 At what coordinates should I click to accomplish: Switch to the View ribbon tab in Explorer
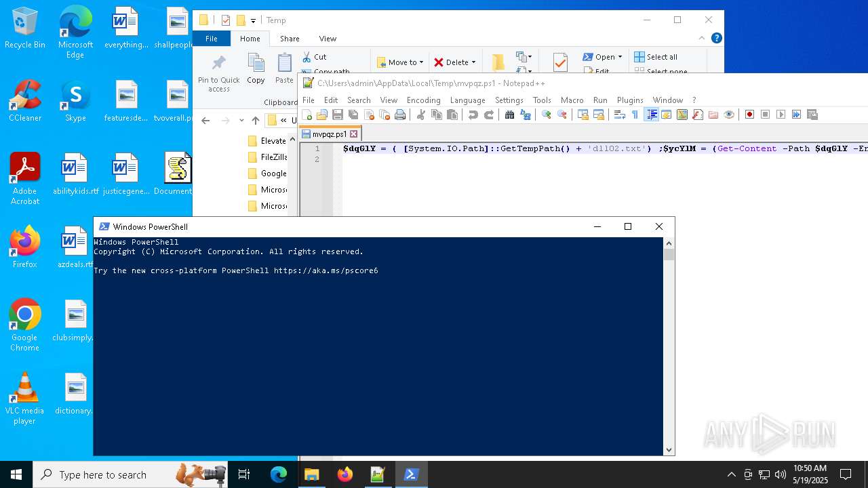[328, 39]
